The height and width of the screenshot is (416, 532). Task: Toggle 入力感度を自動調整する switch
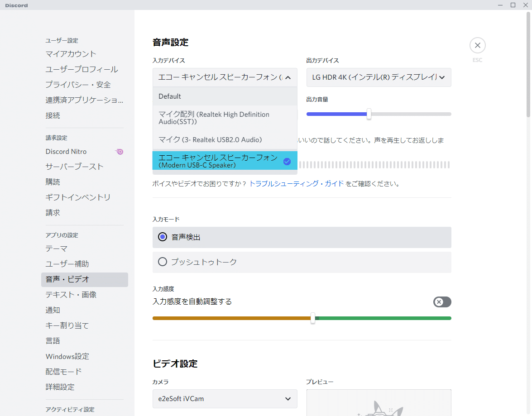point(442,302)
